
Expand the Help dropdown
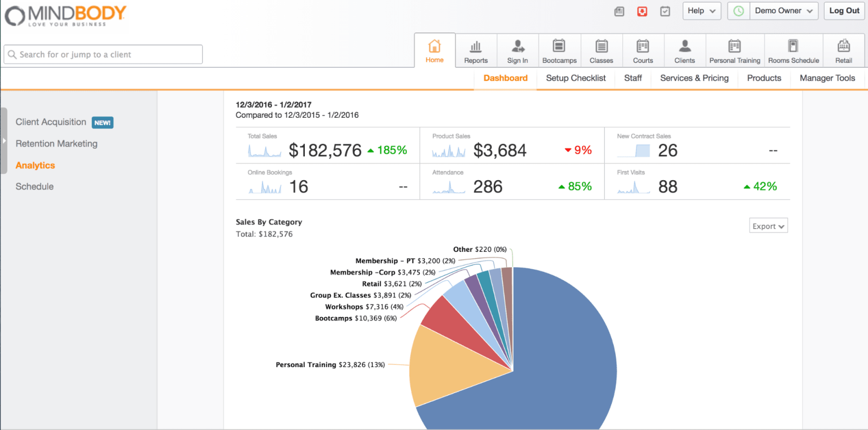(701, 11)
